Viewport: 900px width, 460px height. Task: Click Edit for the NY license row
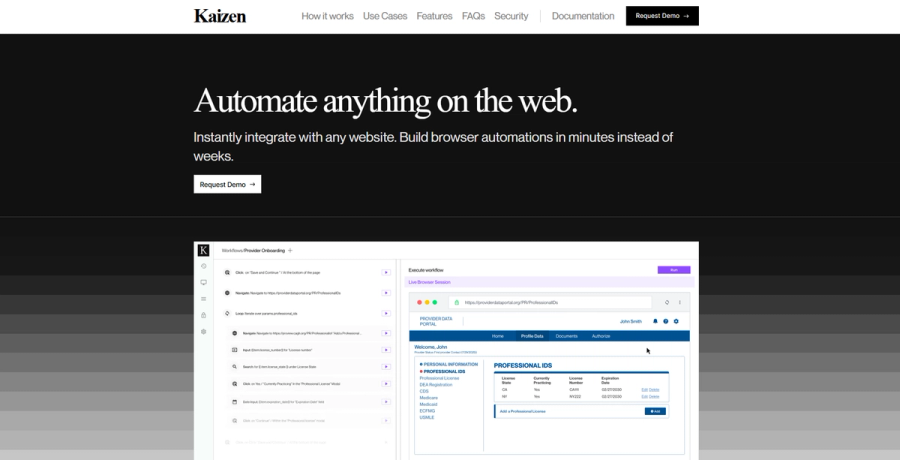point(644,396)
